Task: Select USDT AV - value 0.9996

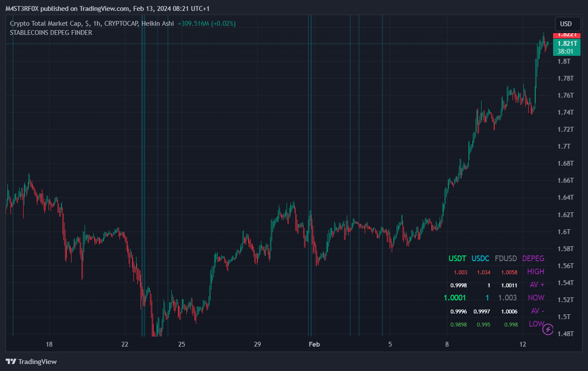Action: point(458,311)
